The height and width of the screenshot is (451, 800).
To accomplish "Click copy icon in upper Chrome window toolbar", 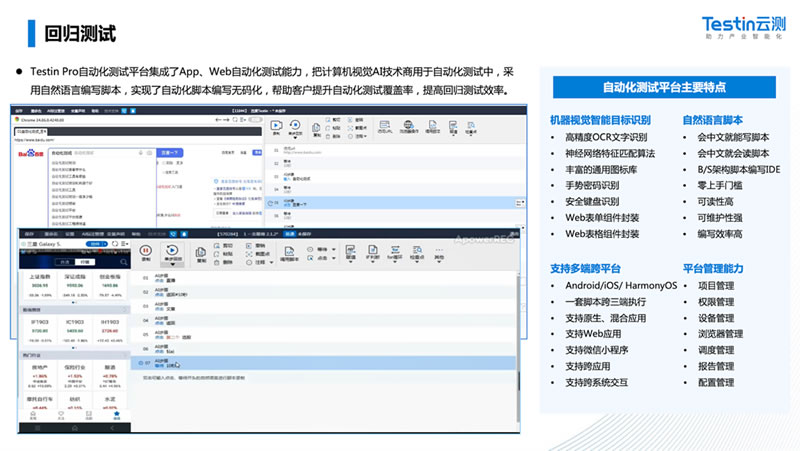I will [x=316, y=127].
